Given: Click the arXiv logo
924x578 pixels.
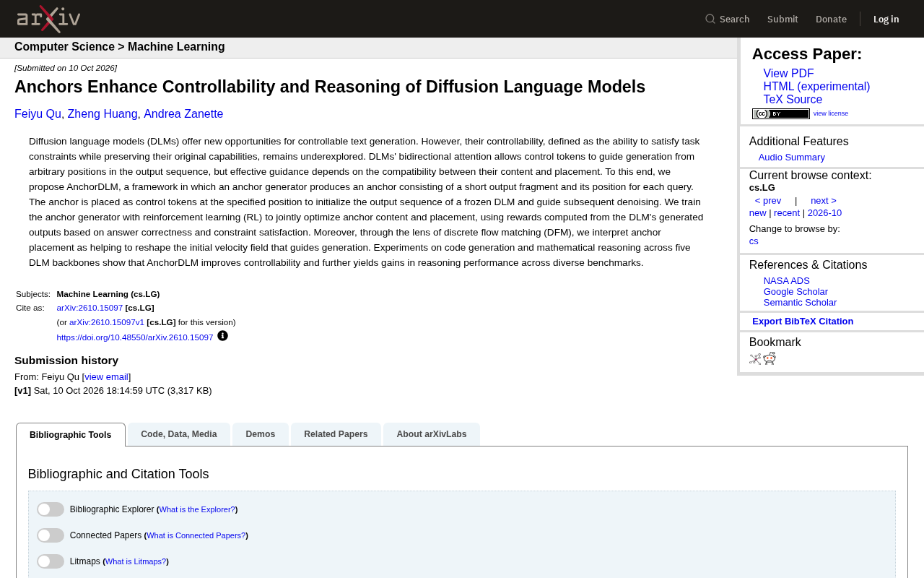Looking at the screenshot, I should click(48, 19).
